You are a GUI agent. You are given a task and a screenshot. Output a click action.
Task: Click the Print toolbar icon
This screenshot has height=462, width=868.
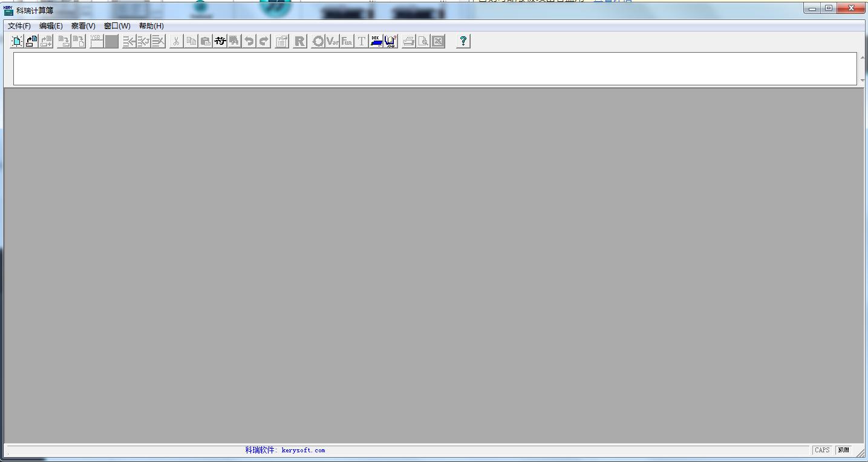pos(409,41)
